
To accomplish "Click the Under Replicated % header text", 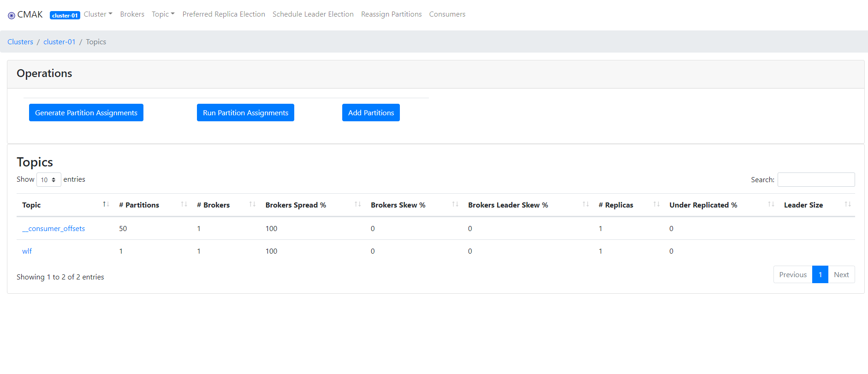I will [x=703, y=205].
